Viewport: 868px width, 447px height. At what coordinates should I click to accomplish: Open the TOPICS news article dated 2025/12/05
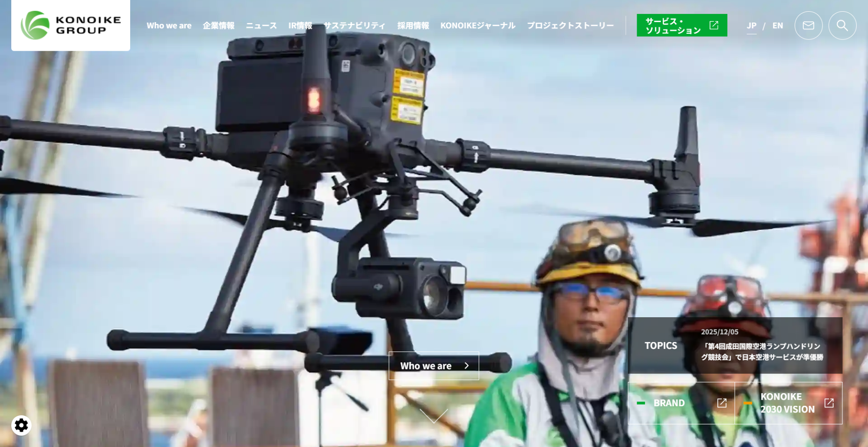[x=762, y=352]
